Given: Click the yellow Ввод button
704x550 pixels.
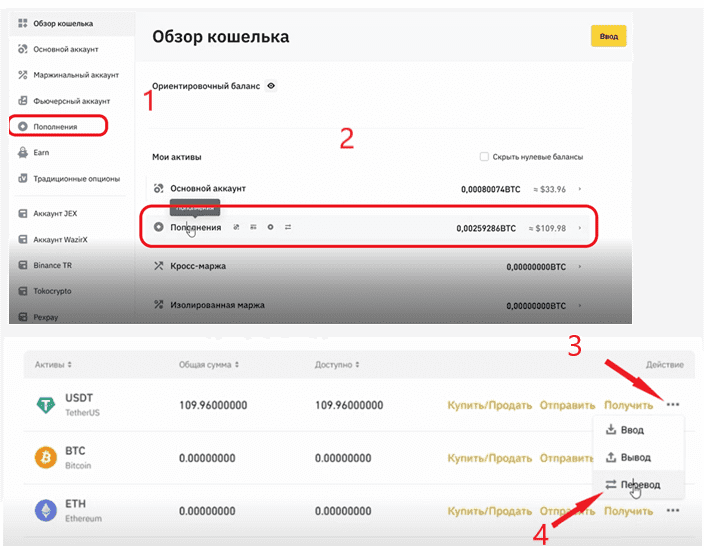Looking at the screenshot, I should click(608, 36).
